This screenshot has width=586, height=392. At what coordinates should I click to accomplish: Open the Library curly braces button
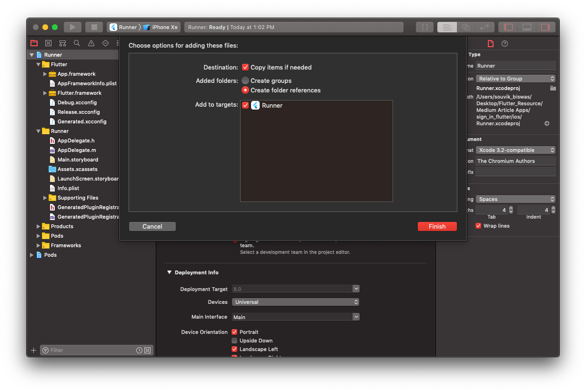point(424,27)
